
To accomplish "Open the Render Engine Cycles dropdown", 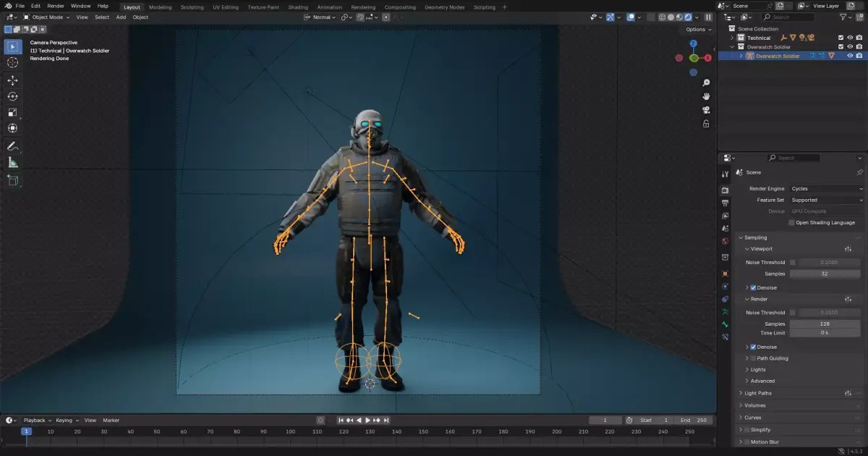I will 826,189.
